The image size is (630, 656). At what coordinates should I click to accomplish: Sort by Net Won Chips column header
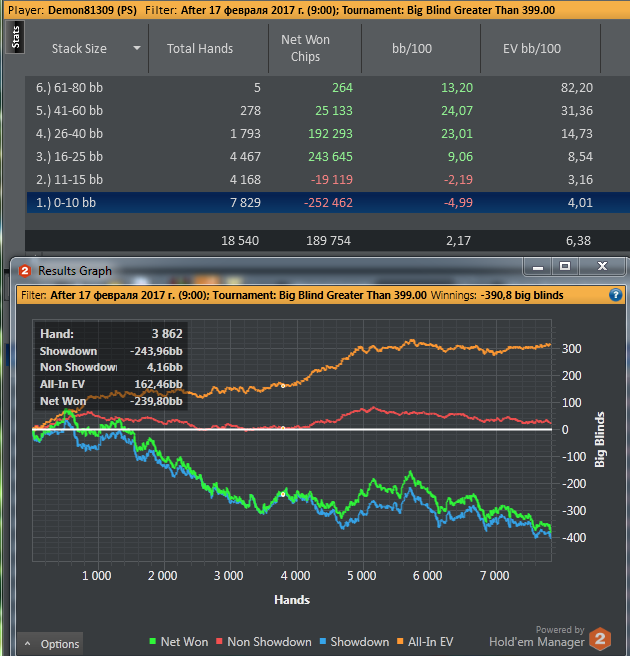point(305,48)
